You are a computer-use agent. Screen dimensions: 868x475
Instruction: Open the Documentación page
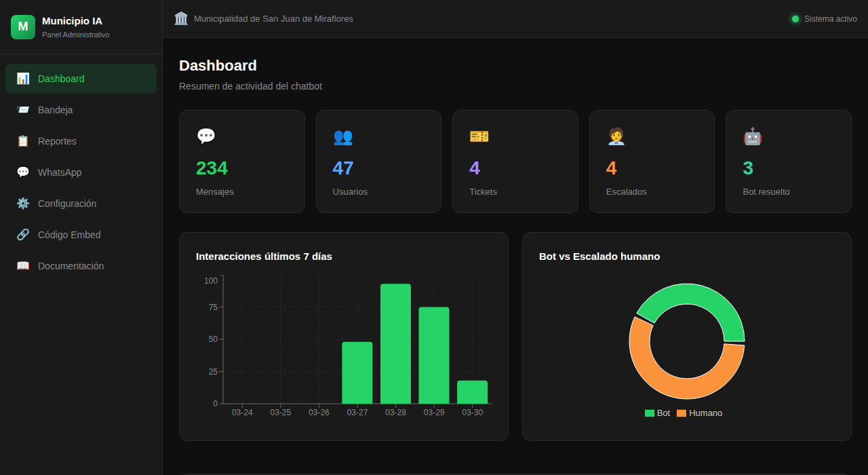[71, 266]
